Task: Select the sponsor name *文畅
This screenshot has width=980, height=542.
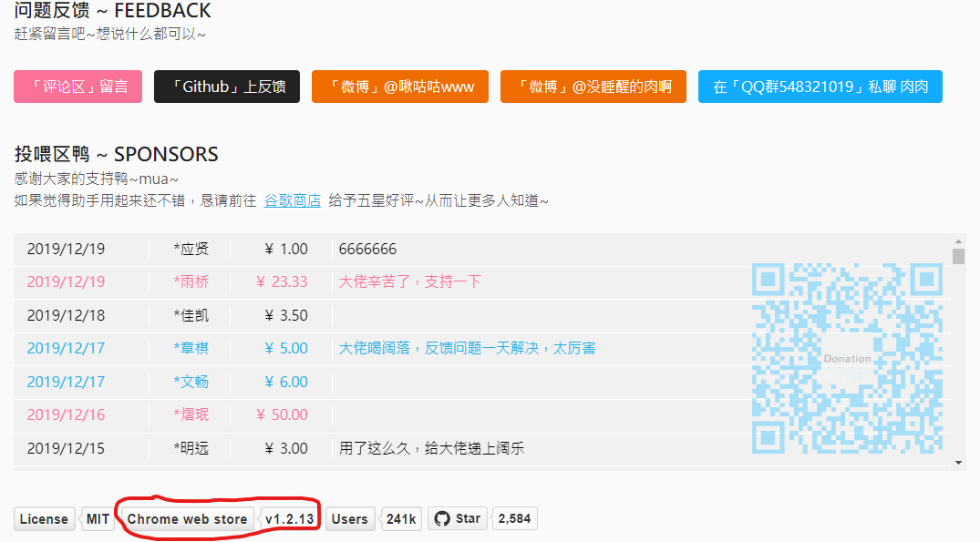Action: (x=191, y=382)
